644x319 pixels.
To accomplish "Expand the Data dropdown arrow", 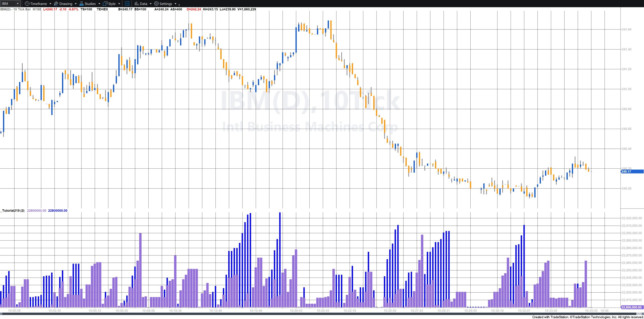I will click(151, 4).
